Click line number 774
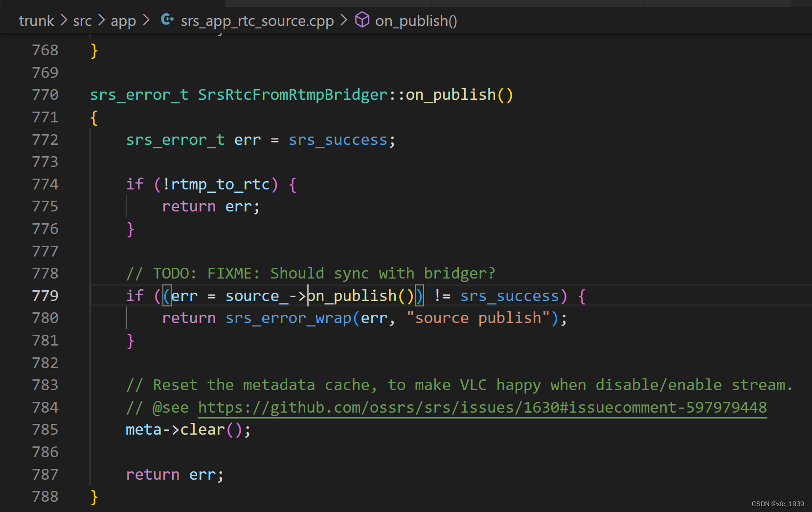Viewport: 812px width, 512px height. click(x=45, y=184)
